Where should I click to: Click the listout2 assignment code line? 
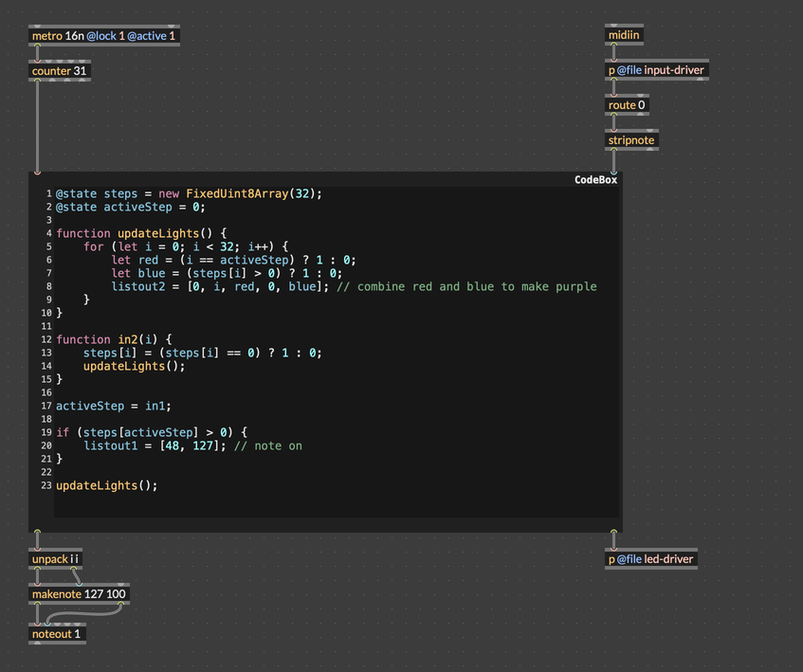218,286
